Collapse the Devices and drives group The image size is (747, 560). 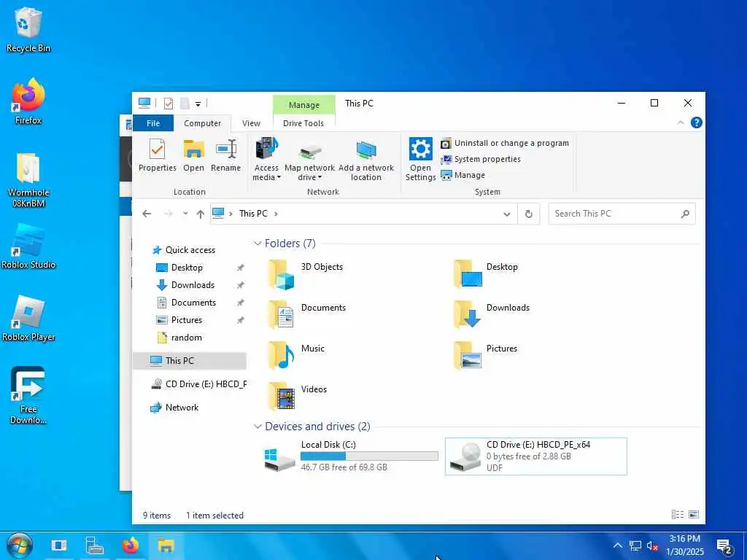(258, 426)
